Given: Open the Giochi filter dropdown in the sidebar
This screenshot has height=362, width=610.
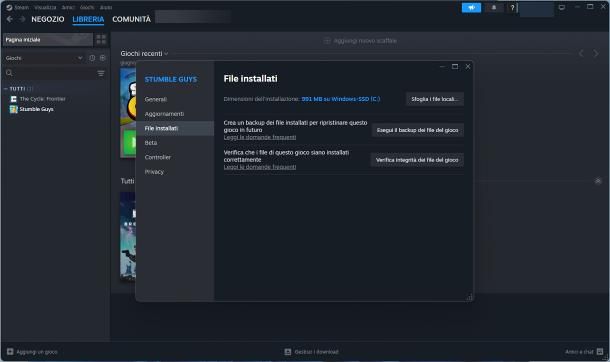Looking at the screenshot, I should tap(44, 58).
